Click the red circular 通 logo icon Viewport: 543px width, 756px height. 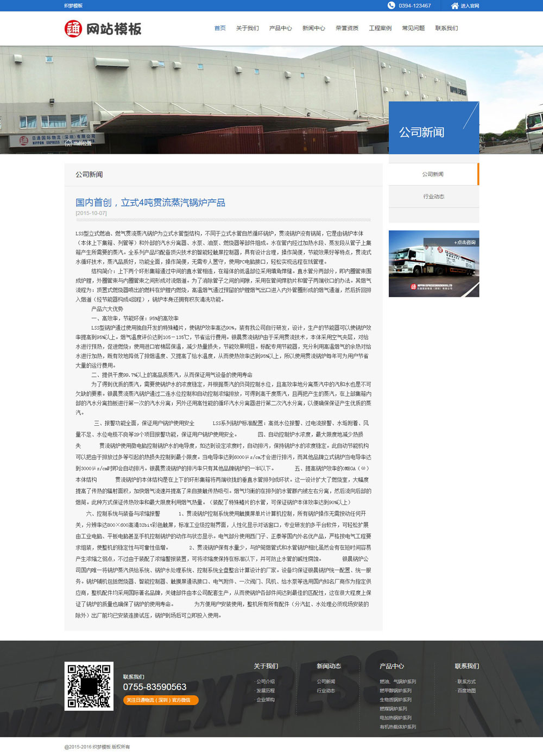(x=73, y=28)
